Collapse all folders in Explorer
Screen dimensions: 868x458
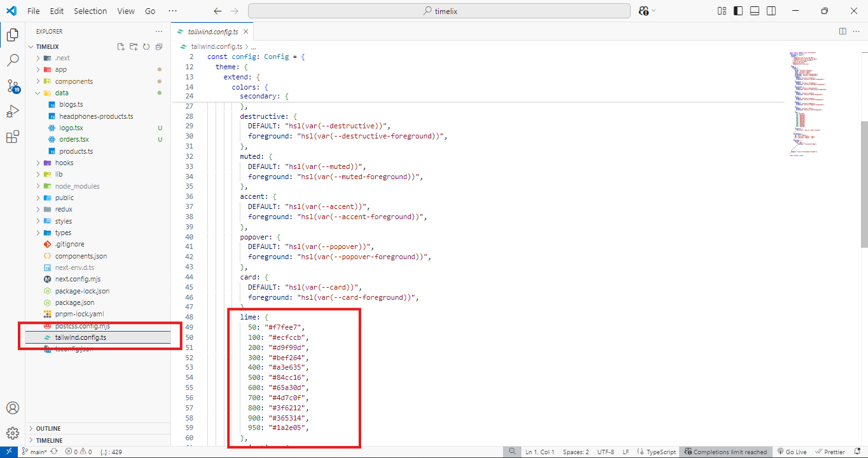(x=159, y=47)
